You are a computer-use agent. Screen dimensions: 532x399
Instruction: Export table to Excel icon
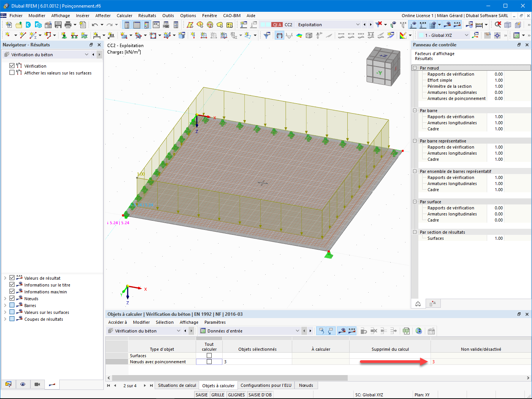tap(406, 331)
